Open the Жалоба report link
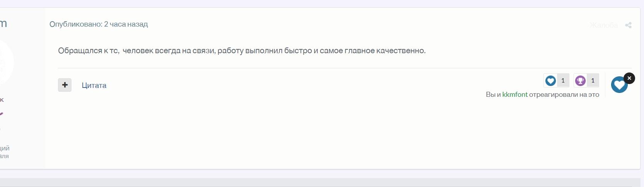 603,25
